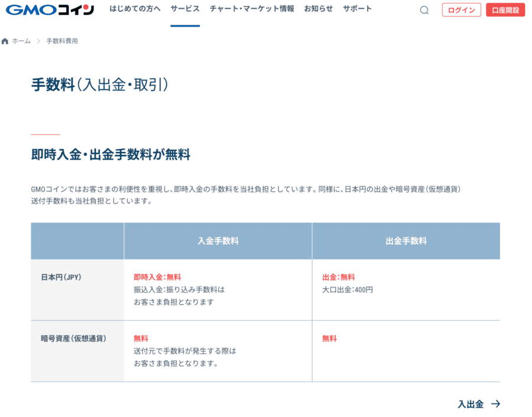532x417 pixels.
Task: Open the お知らせ menu
Action: pos(318,9)
